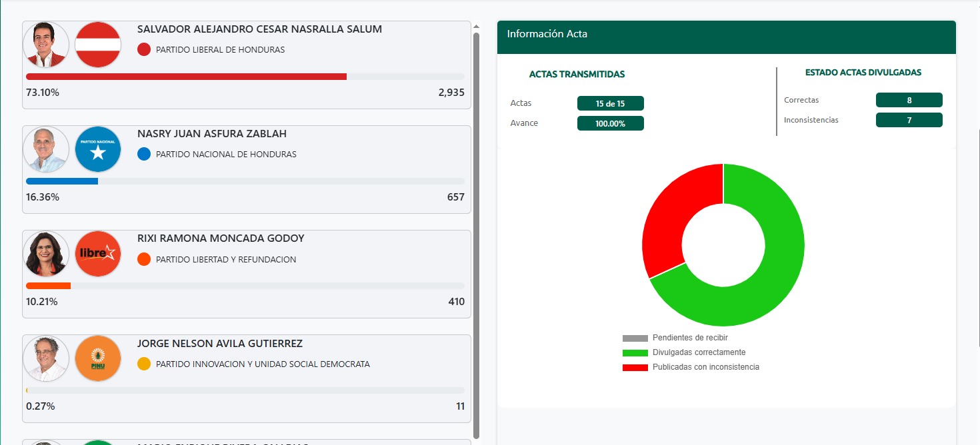Toggle the Pendientes de recibir legend entry

point(679,338)
